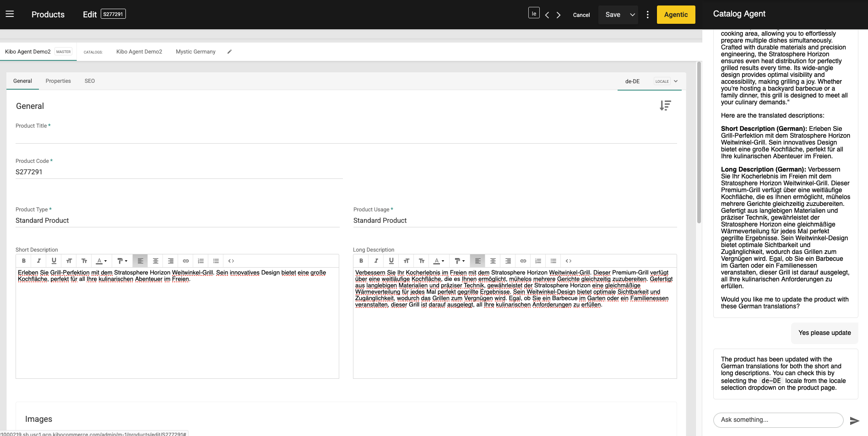Image resolution: width=868 pixels, height=436 pixels.
Task: Expand the Save button dropdown arrow
Action: coord(633,15)
